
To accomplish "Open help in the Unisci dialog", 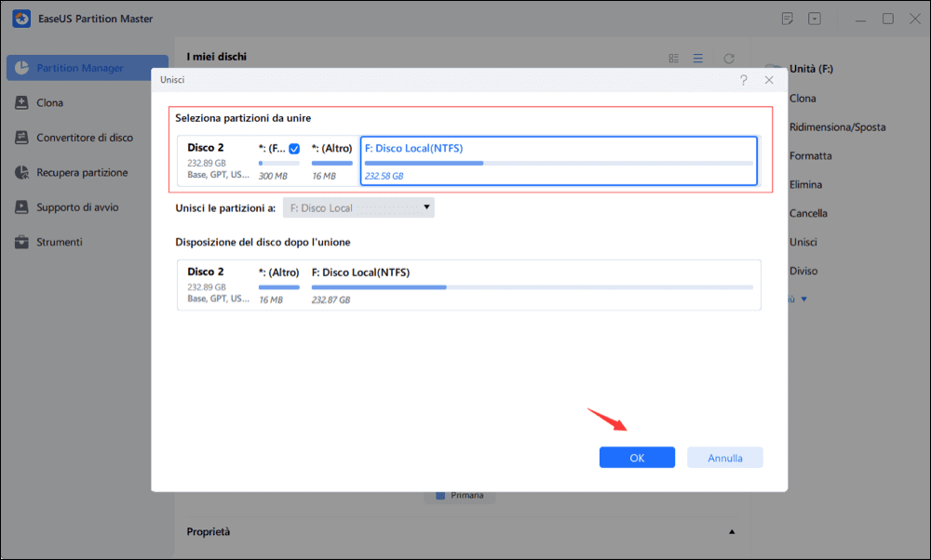I will (x=743, y=80).
